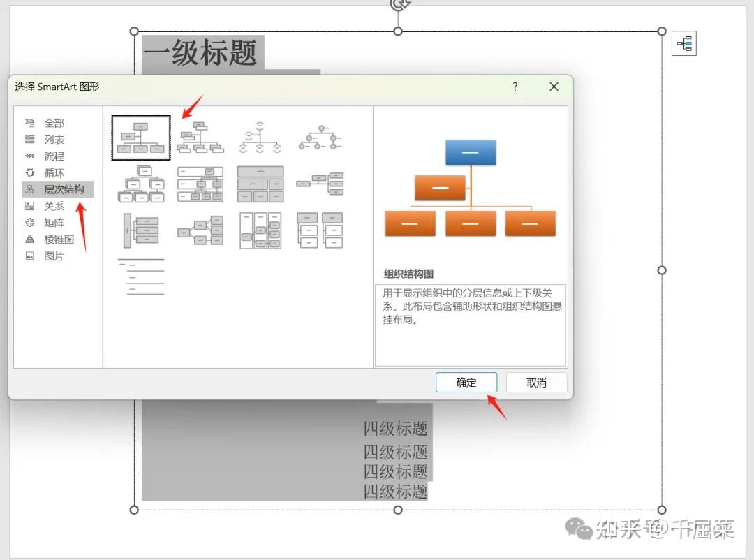Open the dialog help with the question mark
This screenshot has height=560, width=754.
(x=515, y=87)
